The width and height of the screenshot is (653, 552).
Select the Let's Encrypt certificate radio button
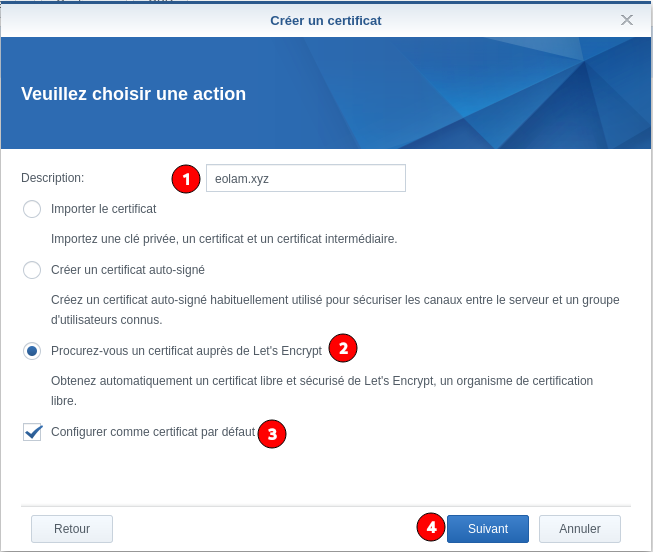point(32,351)
